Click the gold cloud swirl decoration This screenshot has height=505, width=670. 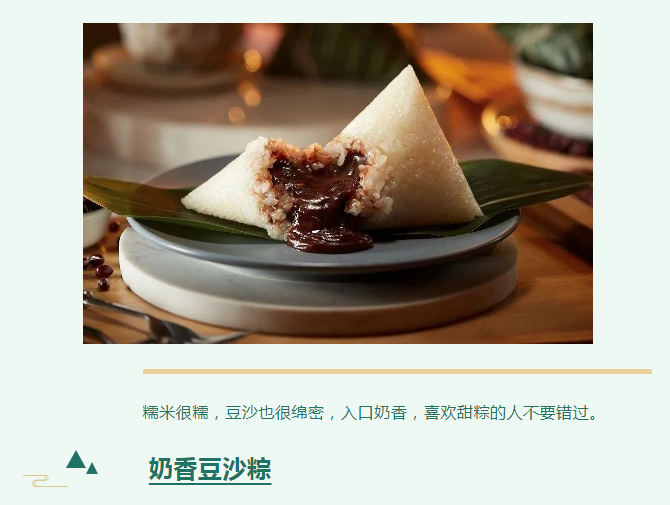point(45,481)
